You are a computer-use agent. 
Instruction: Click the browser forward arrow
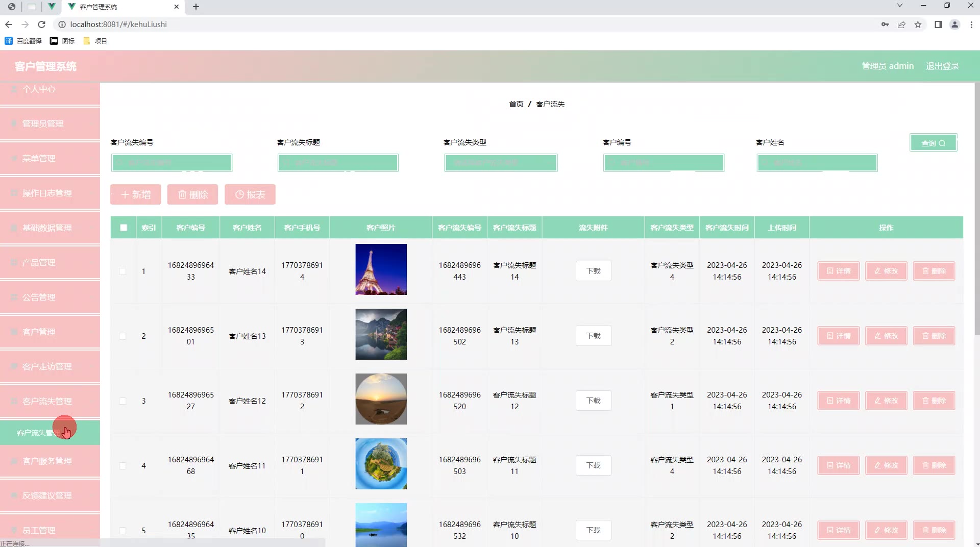point(25,24)
